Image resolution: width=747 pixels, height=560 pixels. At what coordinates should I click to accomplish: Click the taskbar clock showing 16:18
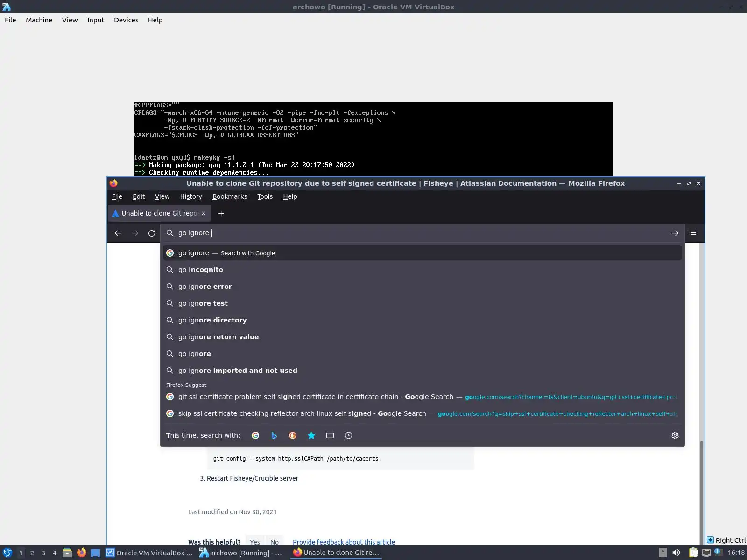(736, 553)
